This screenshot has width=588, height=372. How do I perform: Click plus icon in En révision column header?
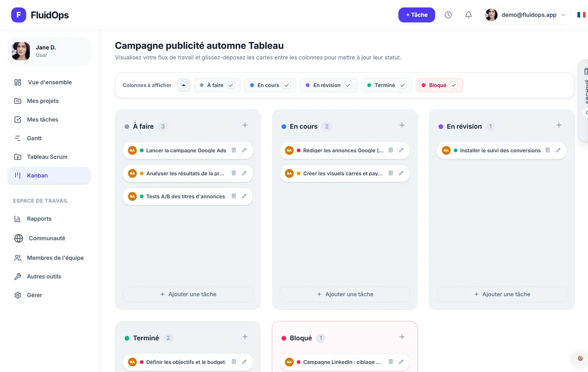(559, 125)
